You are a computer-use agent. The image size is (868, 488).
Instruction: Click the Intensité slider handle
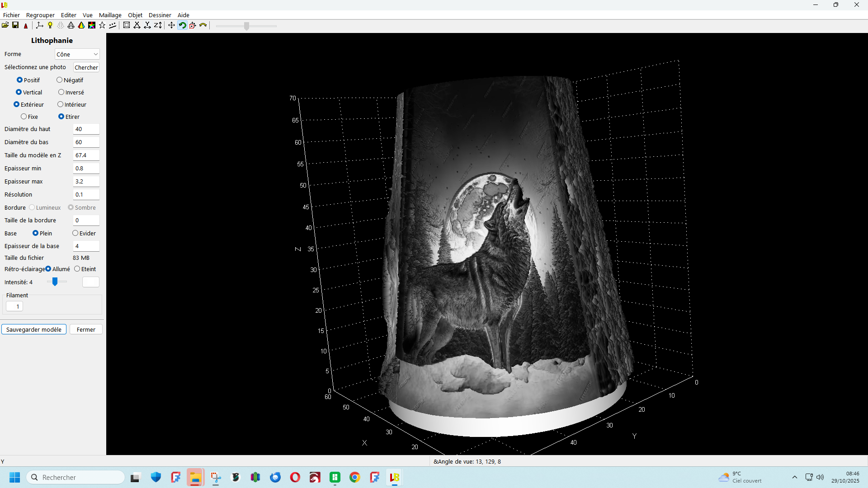(55, 282)
